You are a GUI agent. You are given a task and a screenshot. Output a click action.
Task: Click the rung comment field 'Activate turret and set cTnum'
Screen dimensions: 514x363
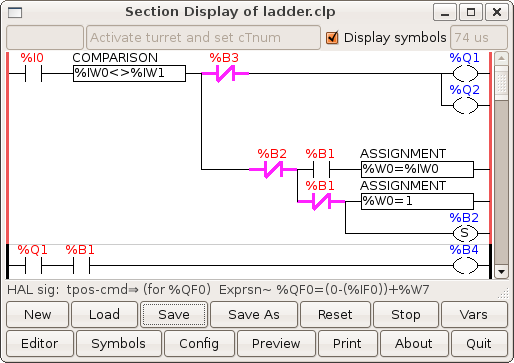tap(203, 37)
